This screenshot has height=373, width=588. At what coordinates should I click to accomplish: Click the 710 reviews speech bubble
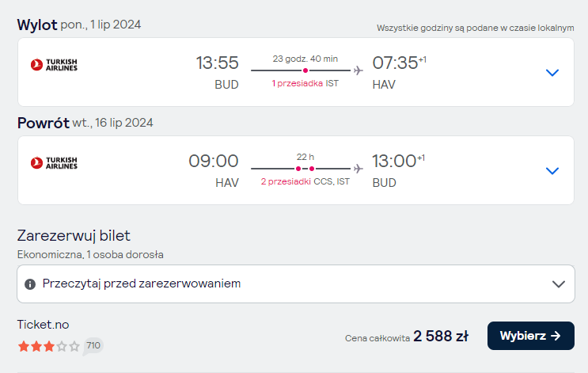click(93, 345)
